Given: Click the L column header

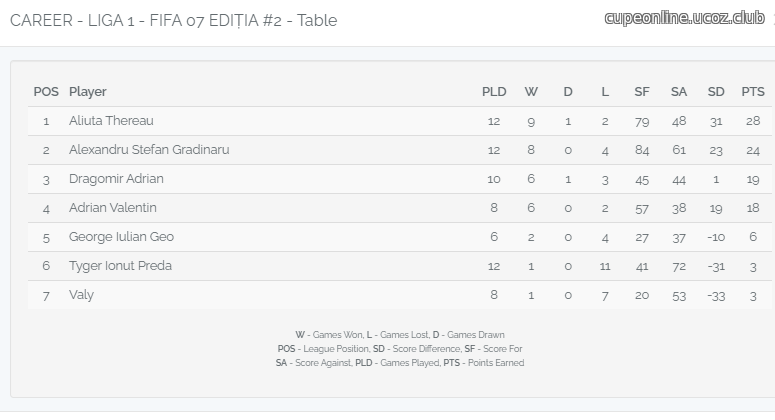Looking at the screenshot, I should click(605, 92).
